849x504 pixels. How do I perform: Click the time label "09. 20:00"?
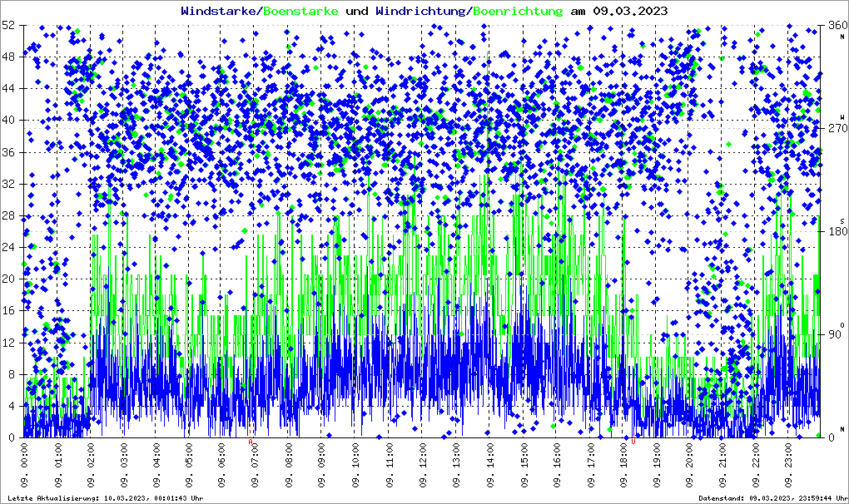(690, 465)
